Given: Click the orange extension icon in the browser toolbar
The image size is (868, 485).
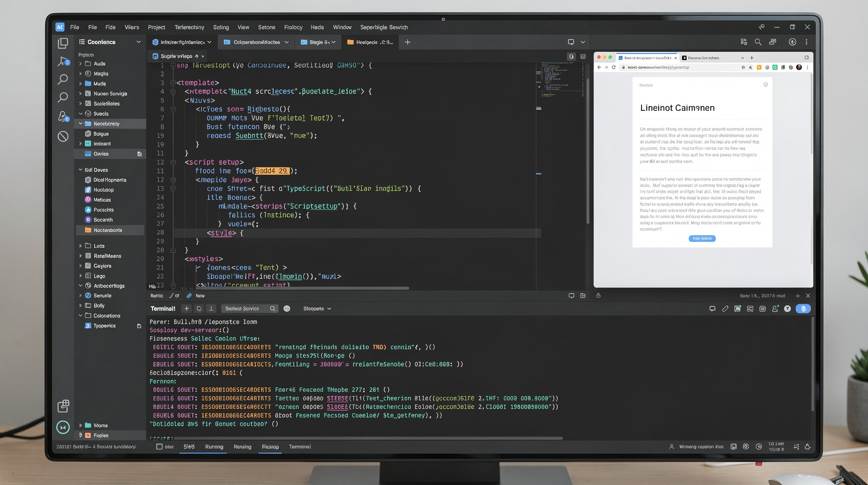Looking at the screenshot, I should pyautogui.click(x=759, y=67).
